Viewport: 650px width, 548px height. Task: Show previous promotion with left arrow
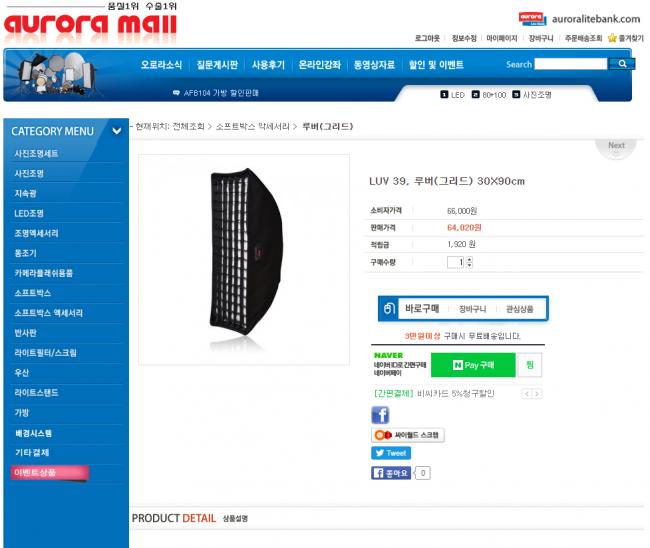526,394
